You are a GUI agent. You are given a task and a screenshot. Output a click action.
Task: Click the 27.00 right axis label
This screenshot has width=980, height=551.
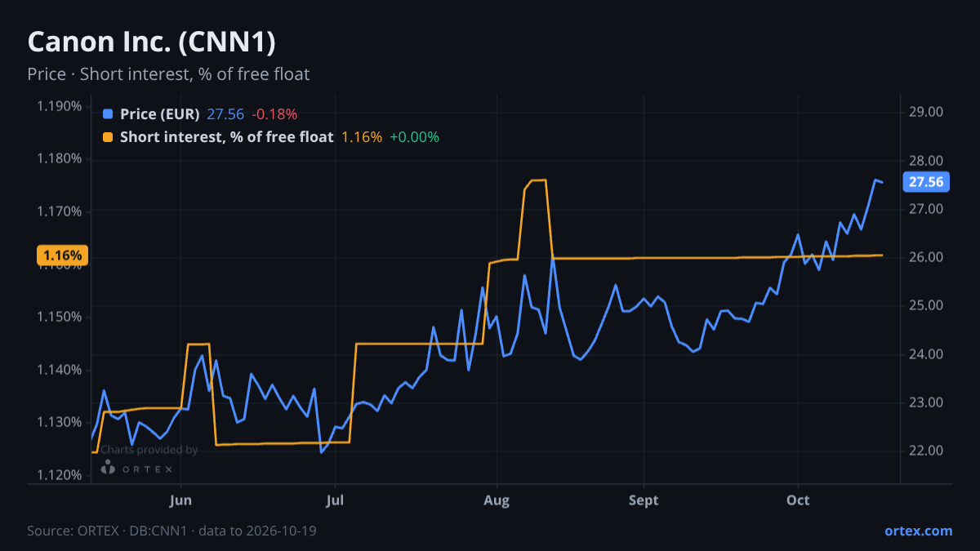point(926,209)
